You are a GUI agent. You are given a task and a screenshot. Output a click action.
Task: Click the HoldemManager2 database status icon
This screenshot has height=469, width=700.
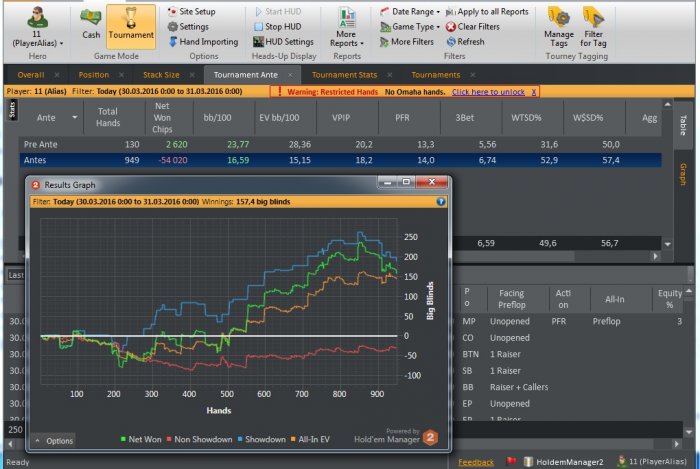(528, 461)
